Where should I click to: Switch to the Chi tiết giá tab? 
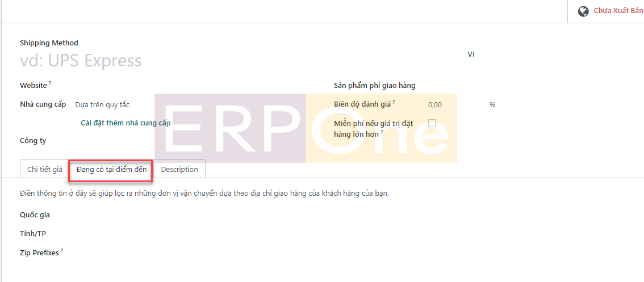(x=45, y=170)
